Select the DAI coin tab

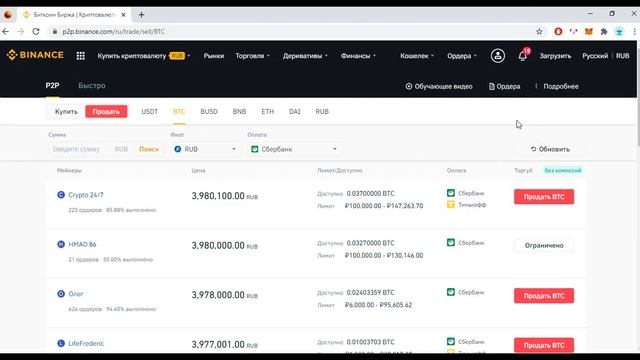(x=294, y=111)
